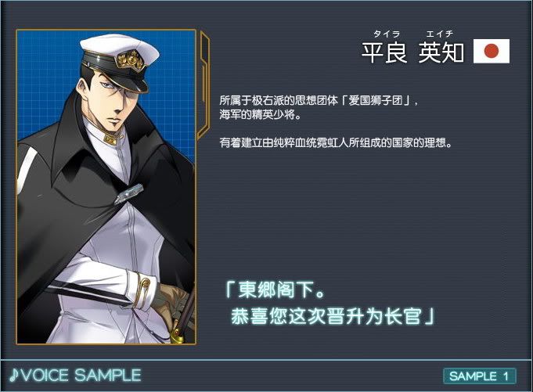
Task: Select the Japanese flag icon
Action: [492, 52]
